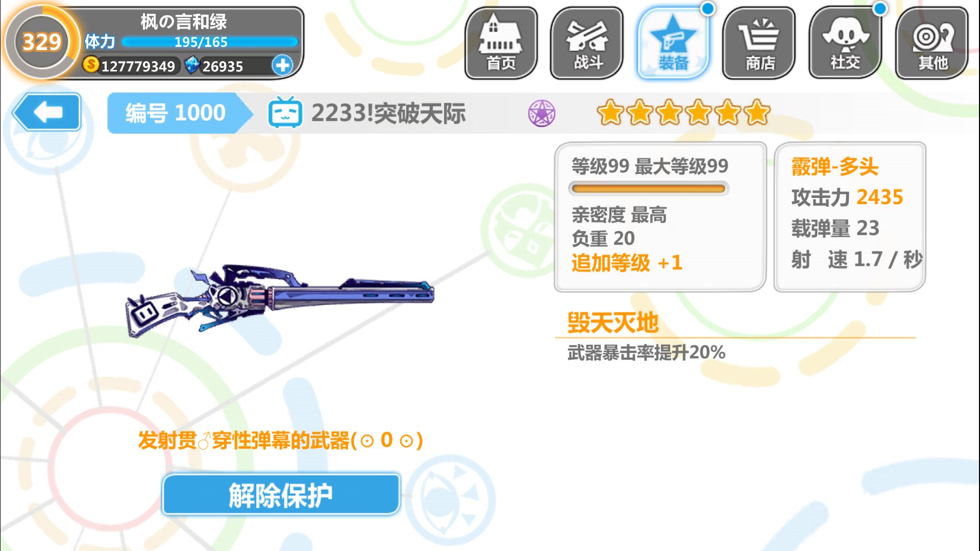980x551 pixels.
Task: Click the player level 329 badge
Action: click(42, 42)
